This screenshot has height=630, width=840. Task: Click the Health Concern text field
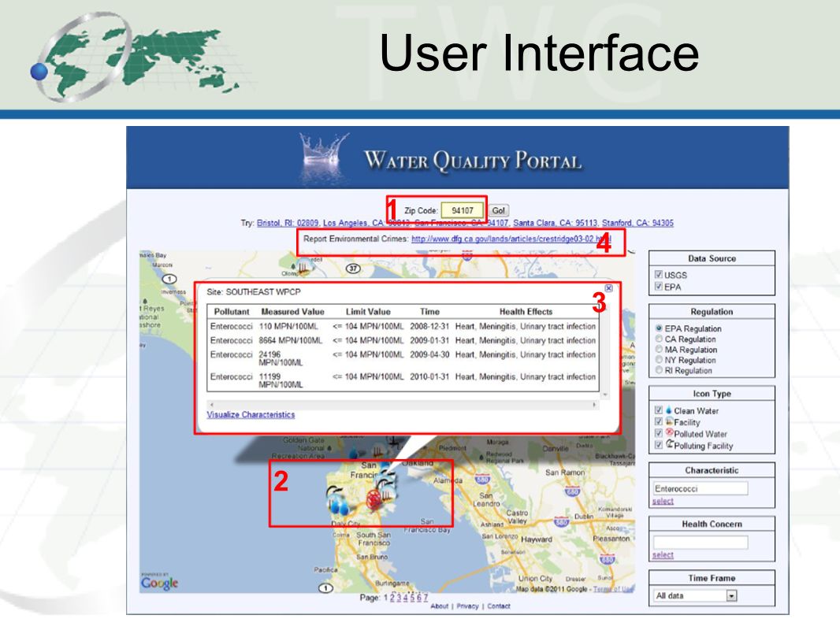(x=701, y=543)
